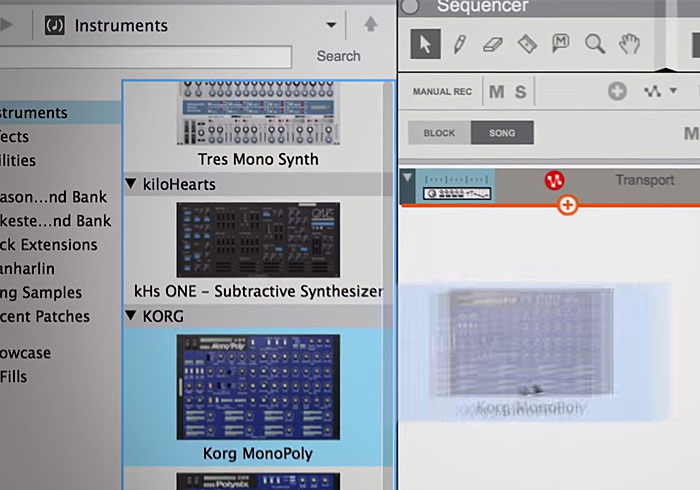Switch to Block view
Viewport: 700px width, 490px height.
(439, 133)
